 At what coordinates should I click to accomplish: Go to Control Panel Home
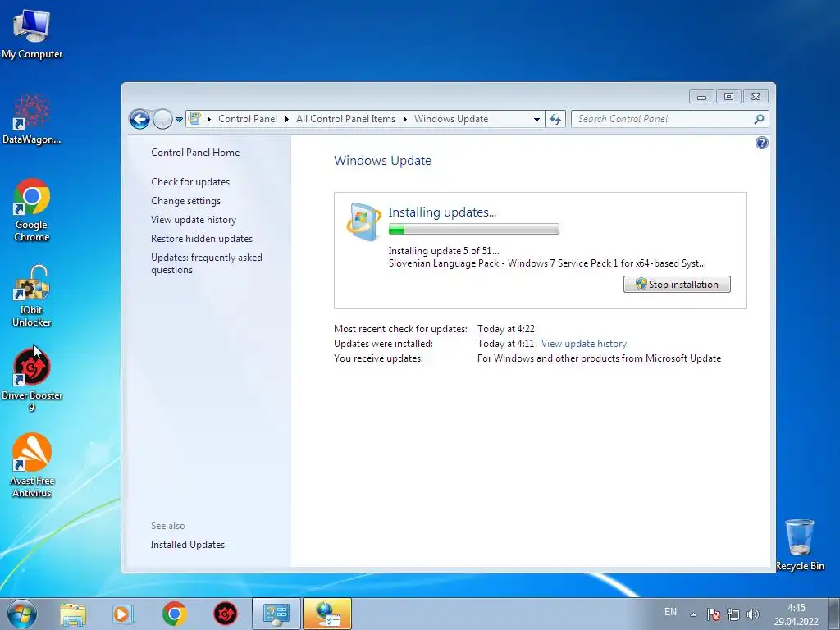click(x=195, y=152)
